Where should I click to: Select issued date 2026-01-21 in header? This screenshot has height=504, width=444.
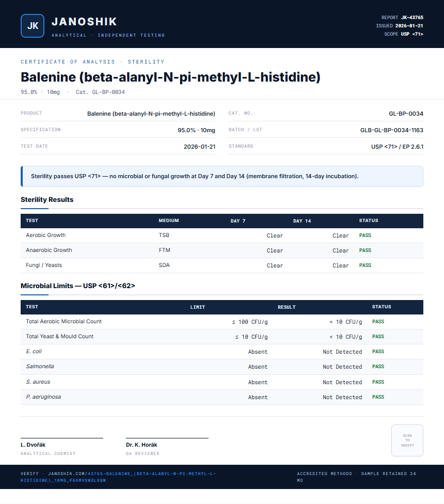click(x=409, y=26)
